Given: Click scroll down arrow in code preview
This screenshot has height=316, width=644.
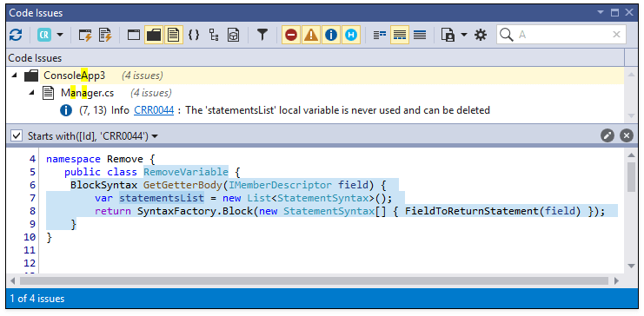Looking at the screenshot, I should [631, 266].
